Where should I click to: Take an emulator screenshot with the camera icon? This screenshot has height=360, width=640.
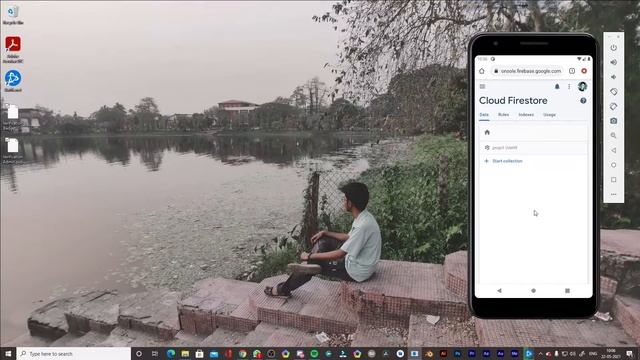click(x=613, y=121)
